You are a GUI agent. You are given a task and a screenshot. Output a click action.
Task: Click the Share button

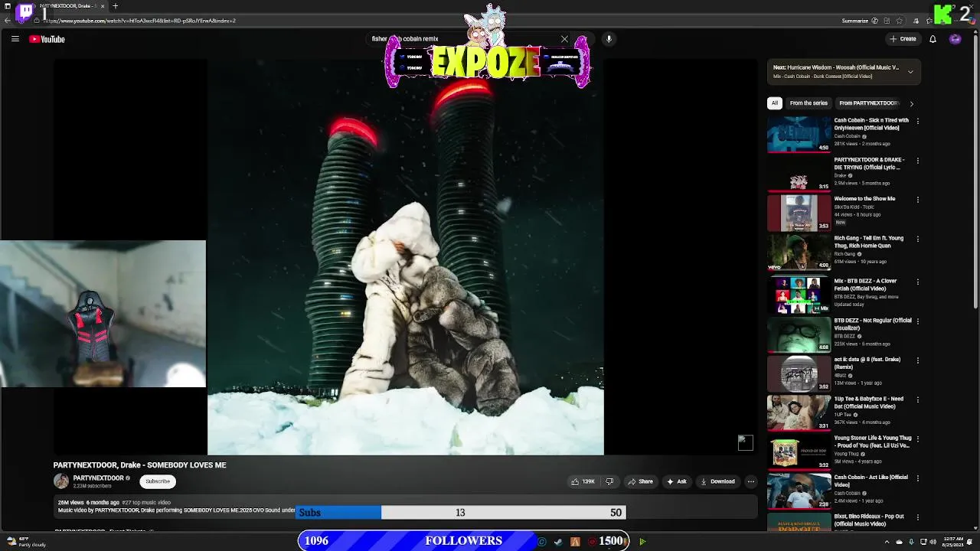[641, 481]
